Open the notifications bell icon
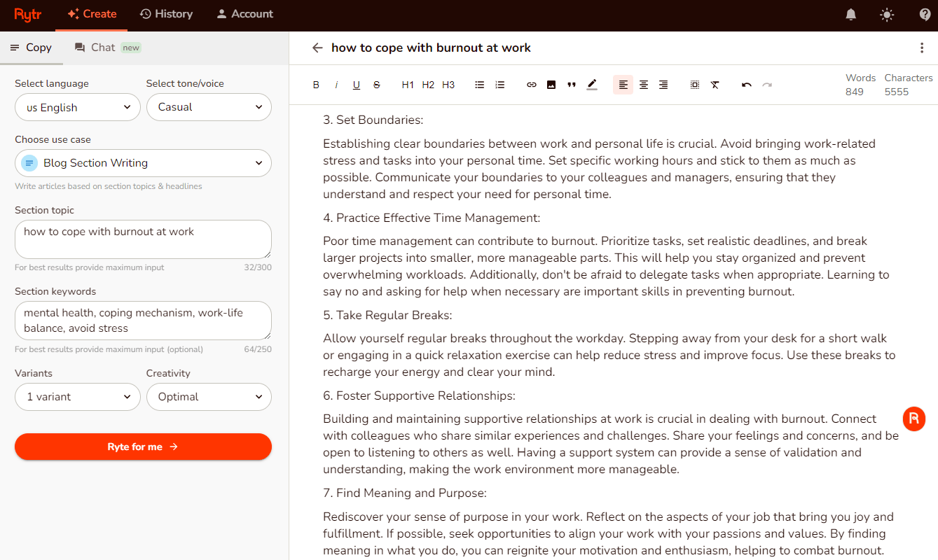 pos(851,14)
